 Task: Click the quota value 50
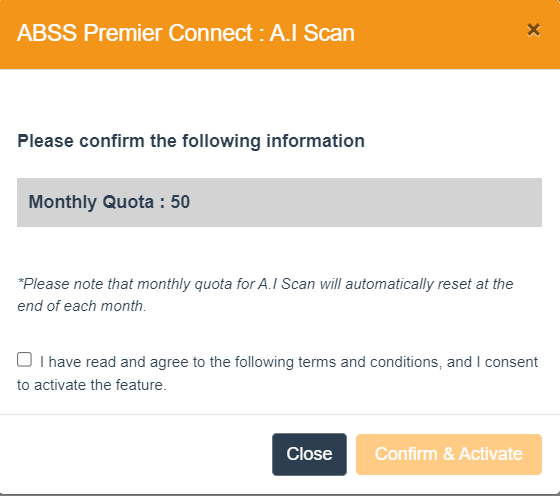point(180,202)
